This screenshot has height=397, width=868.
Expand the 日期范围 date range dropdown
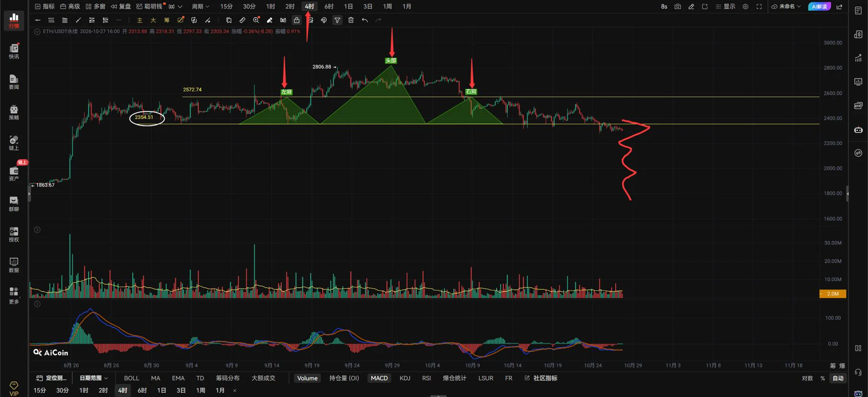coord(93,378)
